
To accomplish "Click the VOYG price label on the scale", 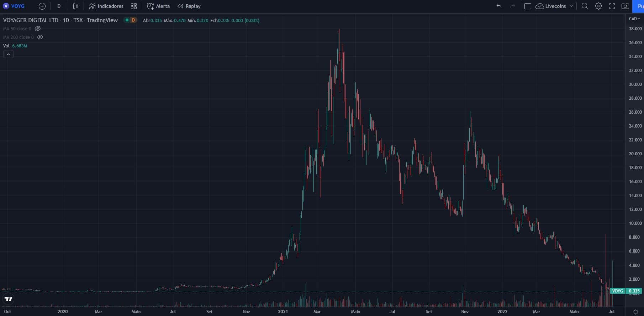I will click(x=617, y=291).
